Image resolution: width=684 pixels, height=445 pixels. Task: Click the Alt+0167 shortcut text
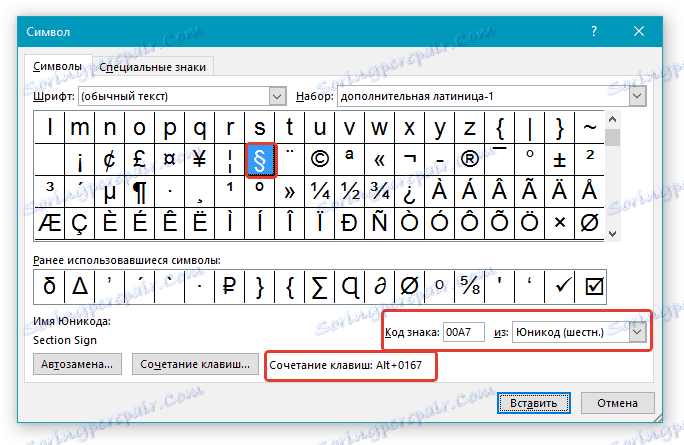pyautogui.click(x=399, y=365)
